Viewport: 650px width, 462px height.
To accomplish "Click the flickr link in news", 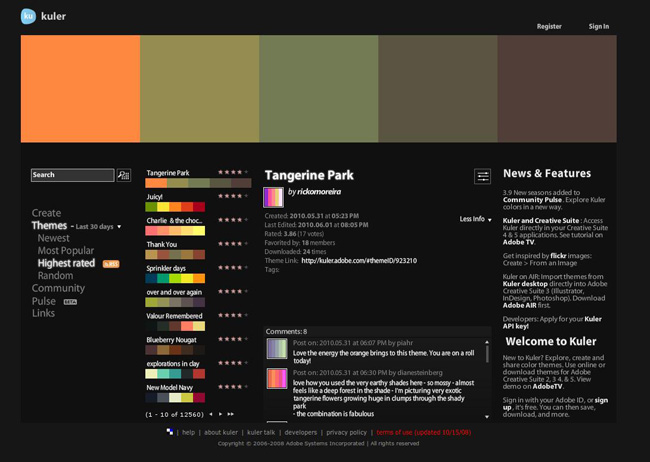I will tap(559, 256).
